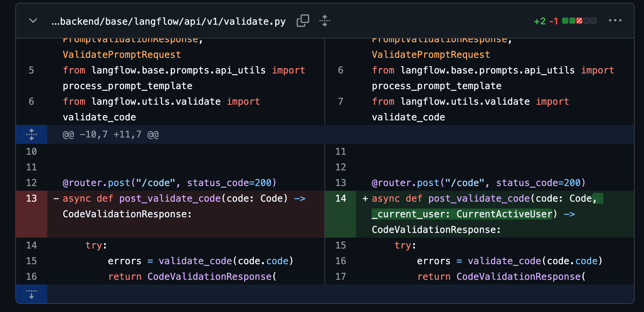This screenshot has width=644, height=312.
Task: Click the -1 deletions count
Action: 553,21
